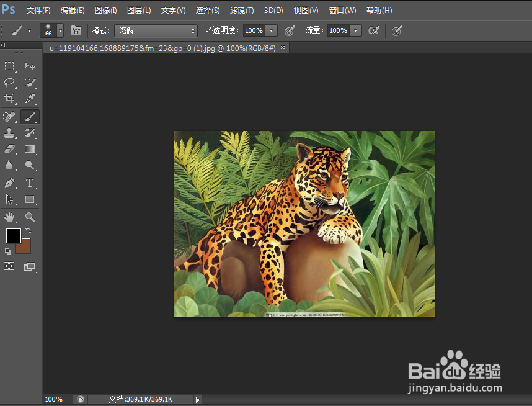Swap foreground and background colors

pyautogui.click(x=29, y=231)
